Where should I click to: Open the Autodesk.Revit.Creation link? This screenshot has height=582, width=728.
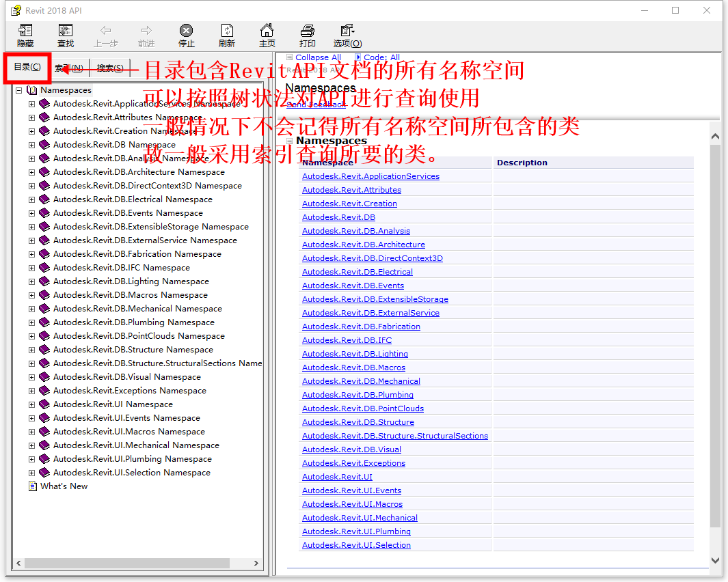[349, 204]
